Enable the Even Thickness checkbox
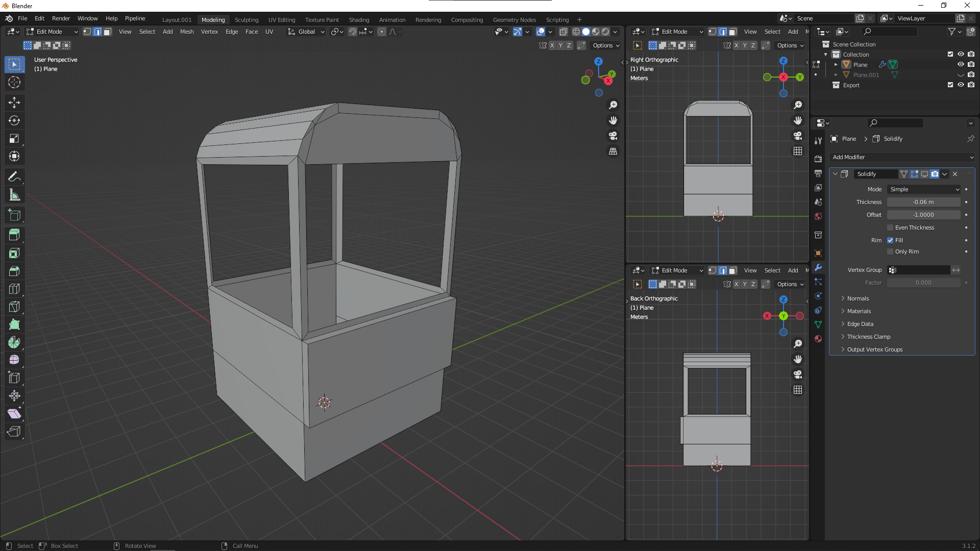980x551 pixels. tap(890, 228)
